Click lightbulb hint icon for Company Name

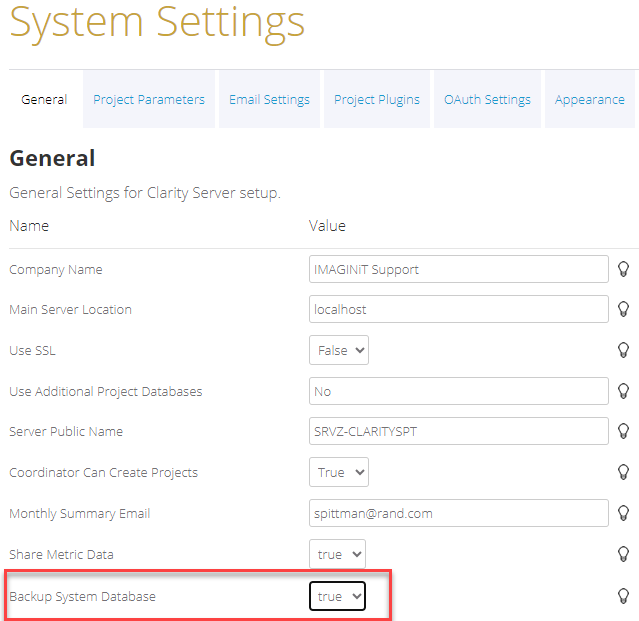(x=623, y=269)
